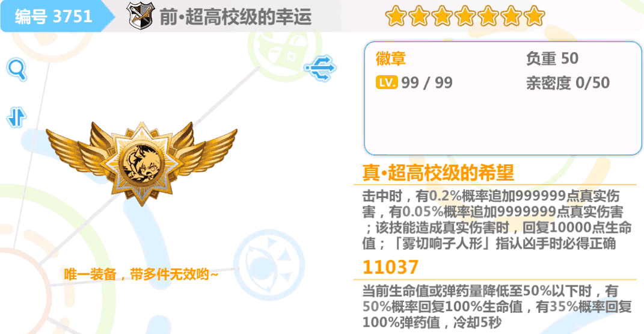Click the magnifying glass zoom icon
644x334 pixels.
click(17, 69)
